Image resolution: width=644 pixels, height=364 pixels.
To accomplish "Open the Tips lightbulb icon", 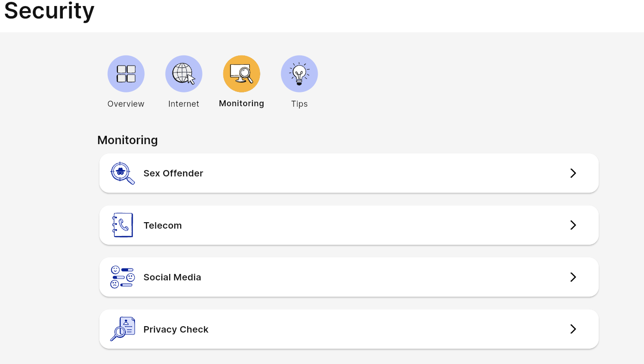I will 299,74.
